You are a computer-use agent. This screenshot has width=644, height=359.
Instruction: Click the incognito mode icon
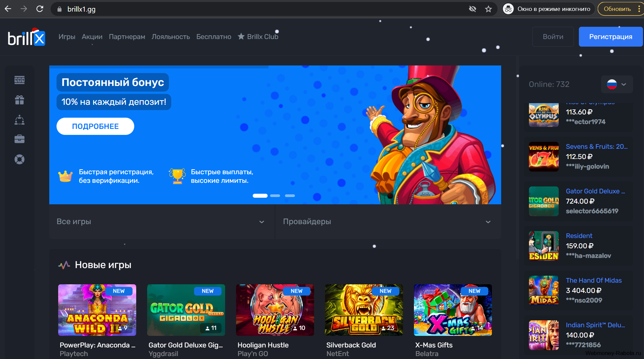pos(508,9)
